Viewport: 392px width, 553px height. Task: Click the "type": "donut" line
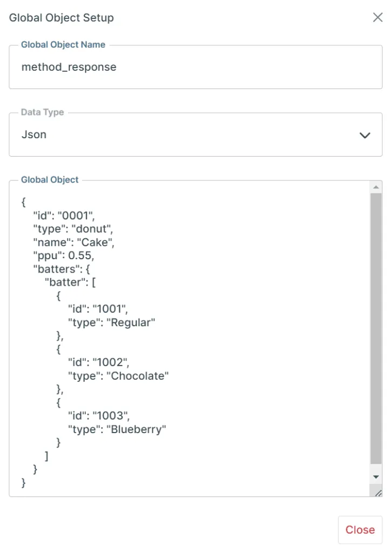[73, 229]
